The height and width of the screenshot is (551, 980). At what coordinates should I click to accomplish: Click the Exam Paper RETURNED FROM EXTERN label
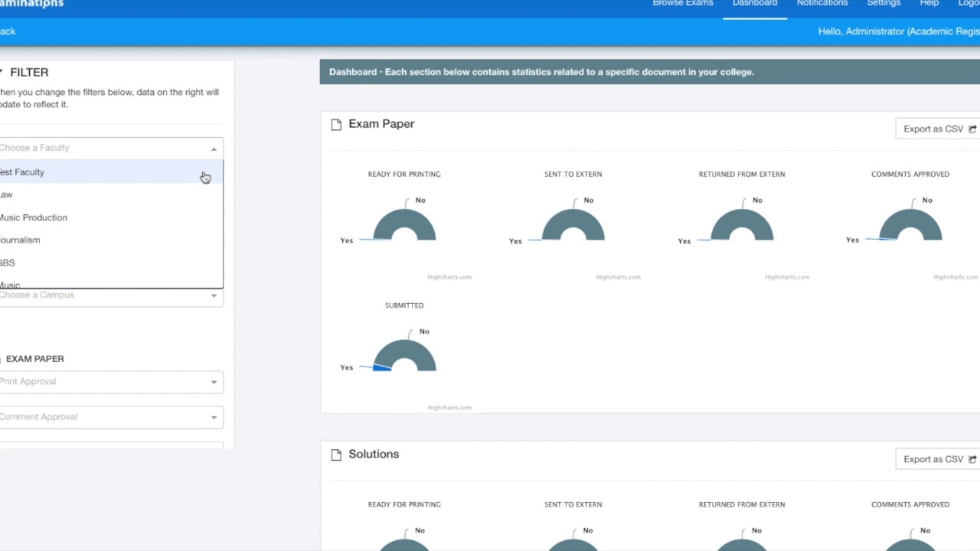click(742, 174)
